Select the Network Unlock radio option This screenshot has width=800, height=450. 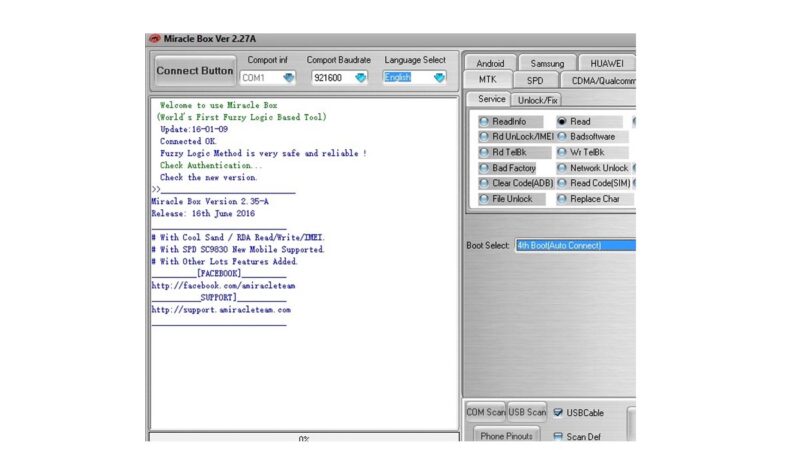click(x=593, y=168)
